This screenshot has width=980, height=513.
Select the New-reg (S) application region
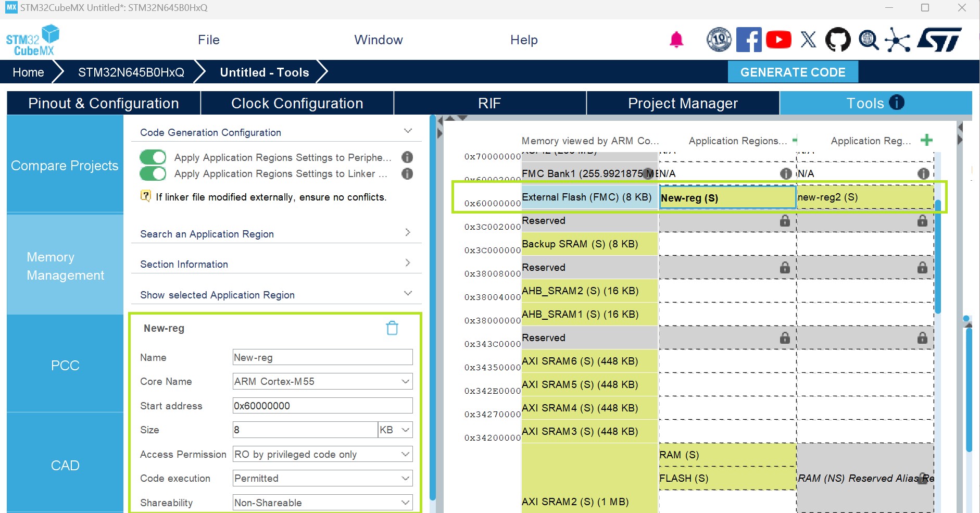pos(728,198)
